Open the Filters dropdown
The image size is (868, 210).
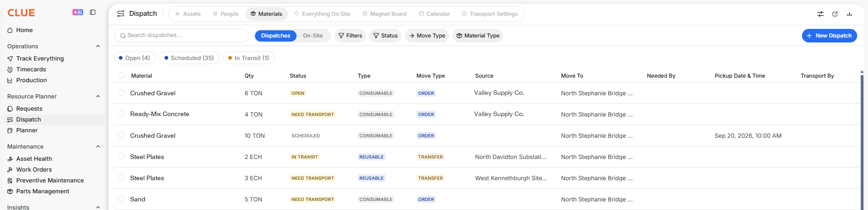(350, 36)
